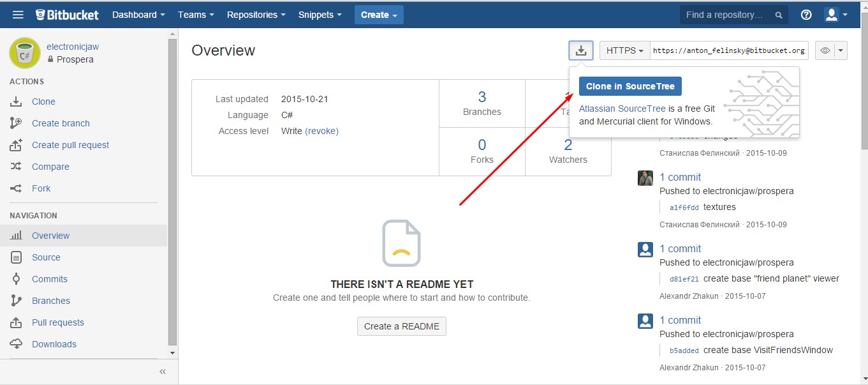Select Create branch action
868x385 pixels.
click(61, 123)
